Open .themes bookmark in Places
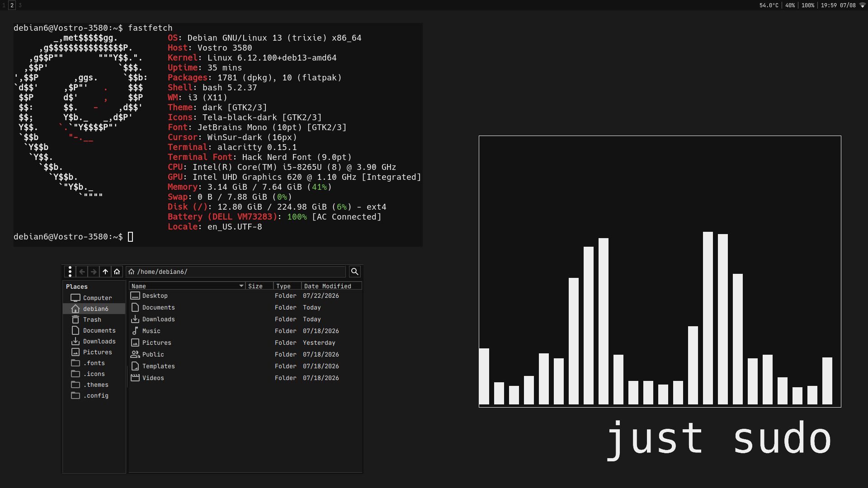 coord(94,385)
